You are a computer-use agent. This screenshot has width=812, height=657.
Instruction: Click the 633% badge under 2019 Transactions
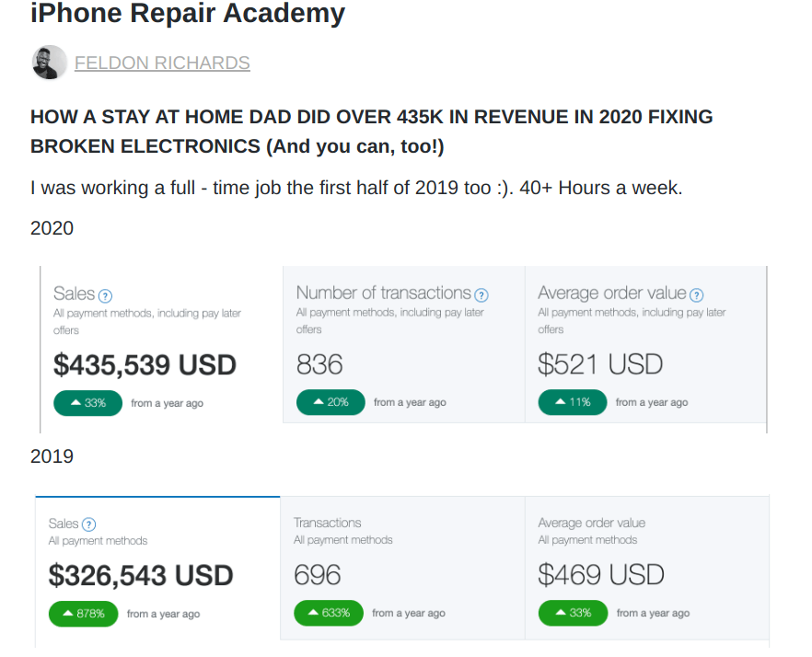point(329,613)
